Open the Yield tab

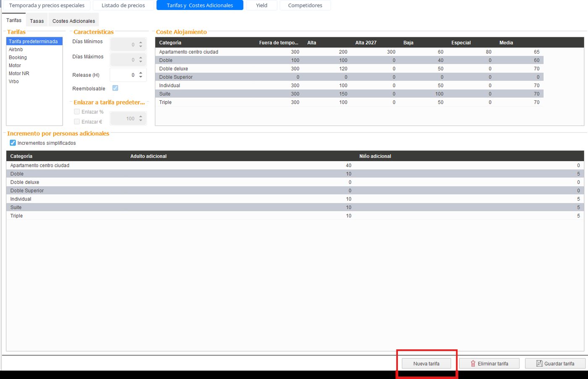262,5
